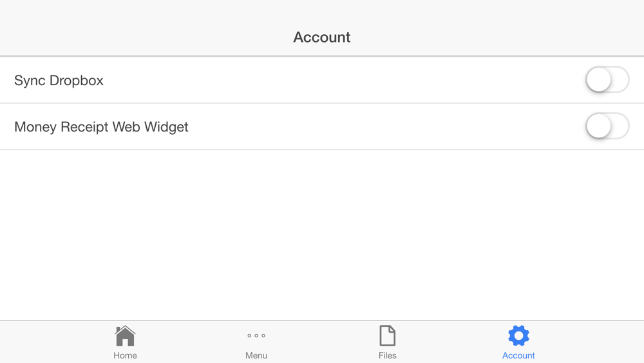Open the three-dots Menu icon

point(256,336)
